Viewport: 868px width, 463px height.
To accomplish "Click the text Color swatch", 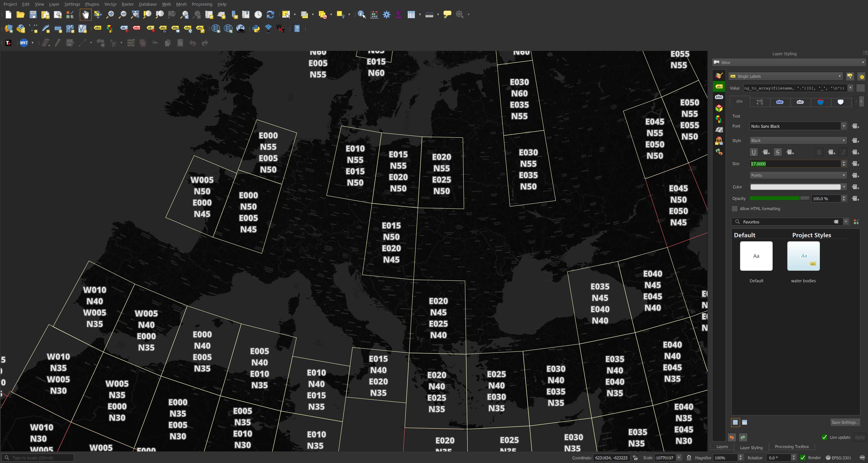I will [795, 187].
